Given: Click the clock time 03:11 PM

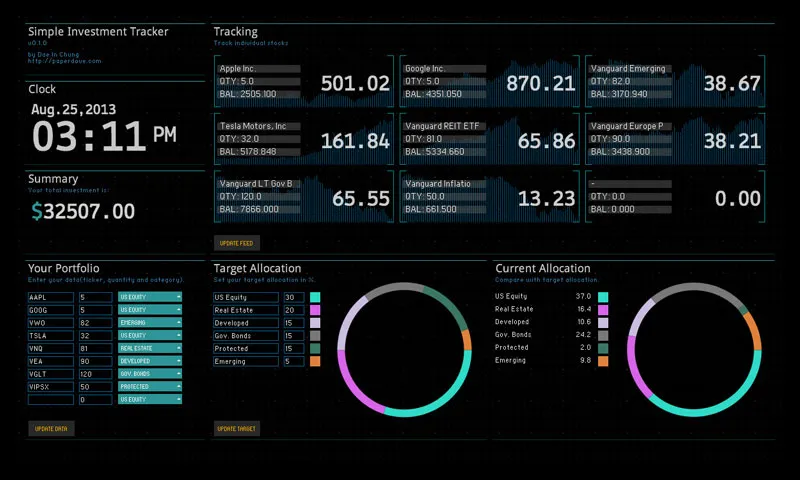Looking at the screenshot, I should [x=104, y=136].
